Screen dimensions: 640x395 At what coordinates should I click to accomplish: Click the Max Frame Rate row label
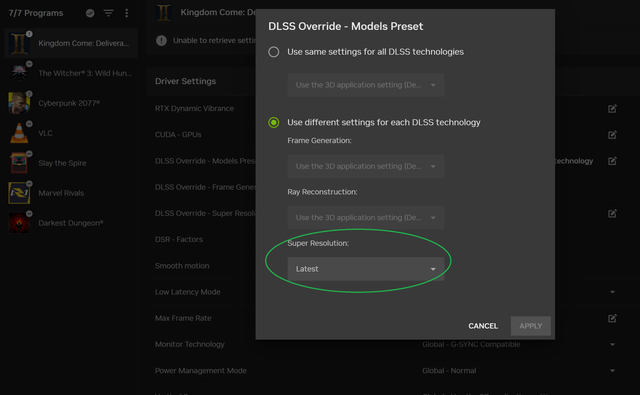[x=183, y=318]
